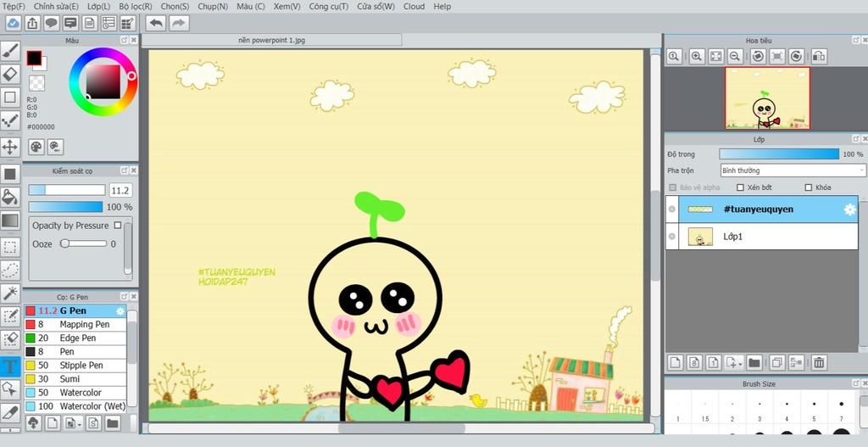Hide the Lớp1 layer visibility dot

(672, 237)
